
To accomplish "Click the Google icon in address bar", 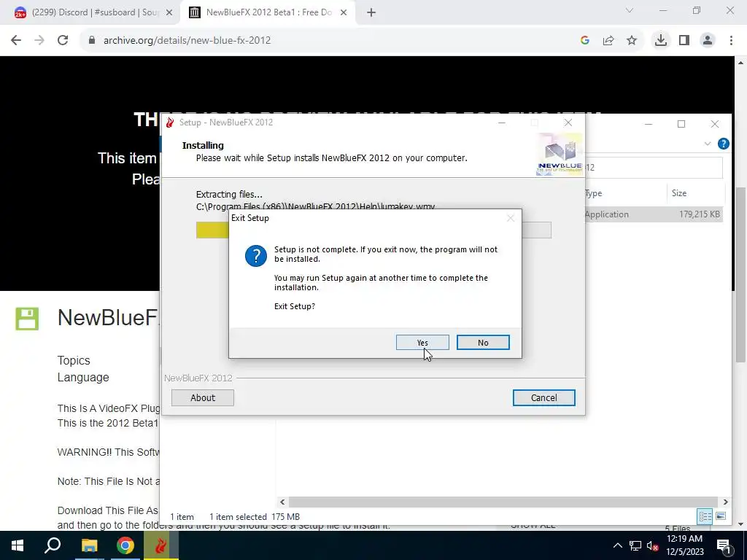I will pos(585,41).
